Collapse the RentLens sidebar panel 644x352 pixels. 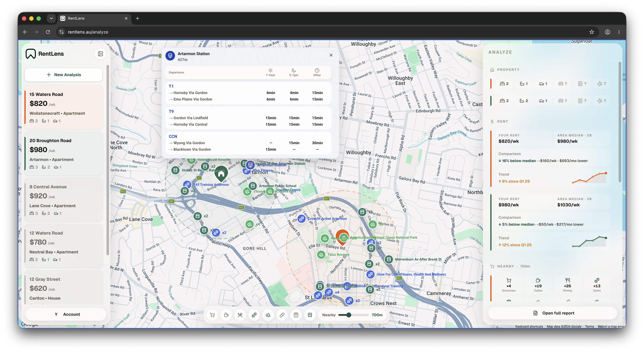coord(100,54)
